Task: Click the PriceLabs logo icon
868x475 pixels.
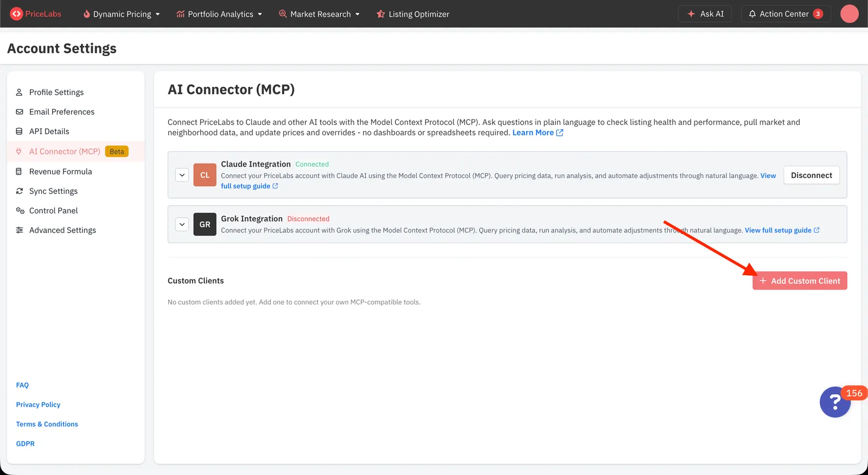Action: (x=16, y=14)
